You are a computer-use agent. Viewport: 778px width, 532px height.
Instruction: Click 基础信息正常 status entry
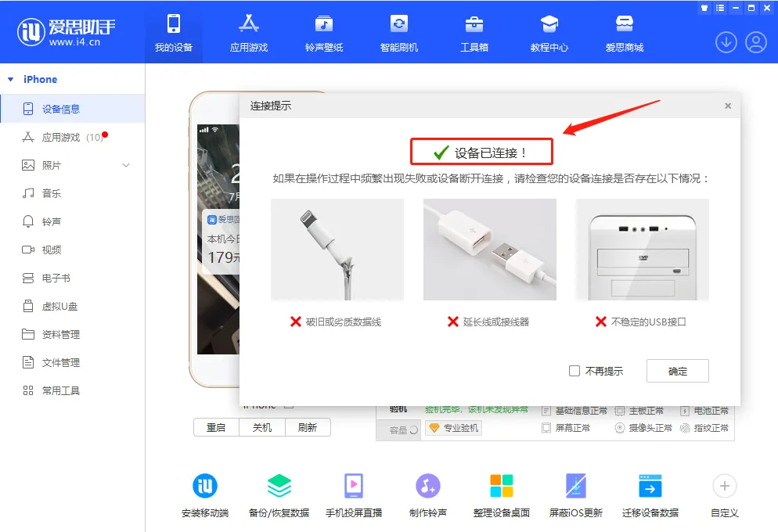[x=574, y=411]
